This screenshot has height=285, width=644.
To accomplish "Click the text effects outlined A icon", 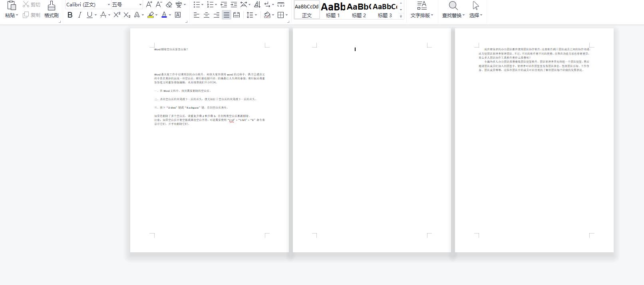I will coord(137,15).
